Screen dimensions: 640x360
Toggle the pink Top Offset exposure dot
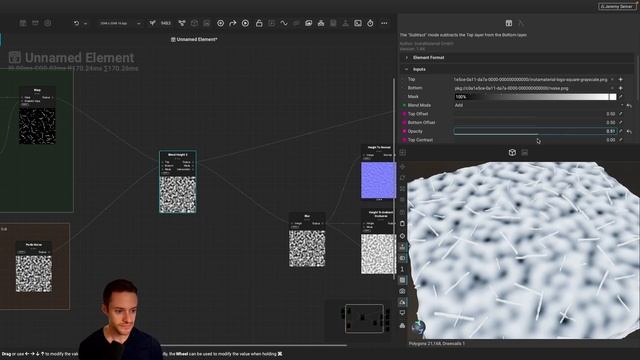(404, 114)
